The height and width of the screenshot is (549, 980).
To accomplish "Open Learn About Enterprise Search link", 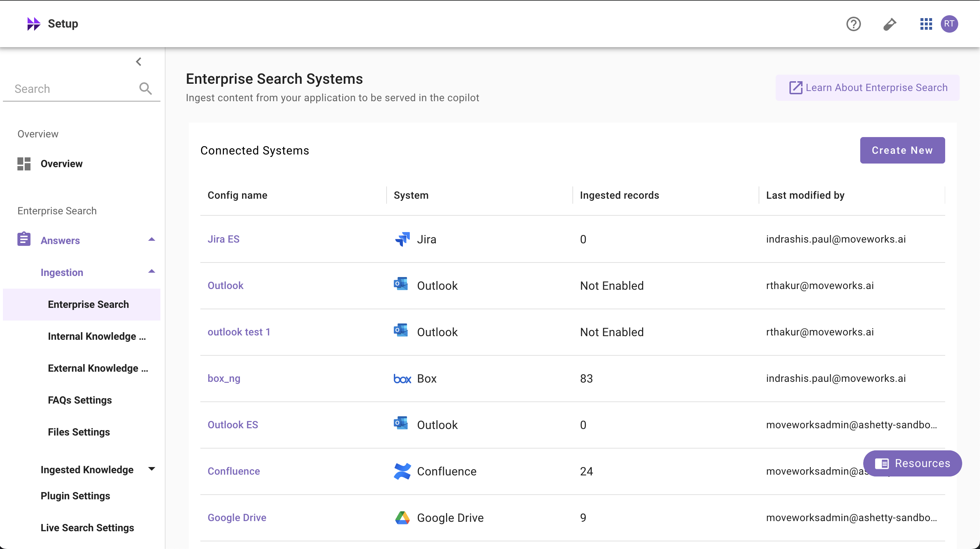I will click(867, 88).
